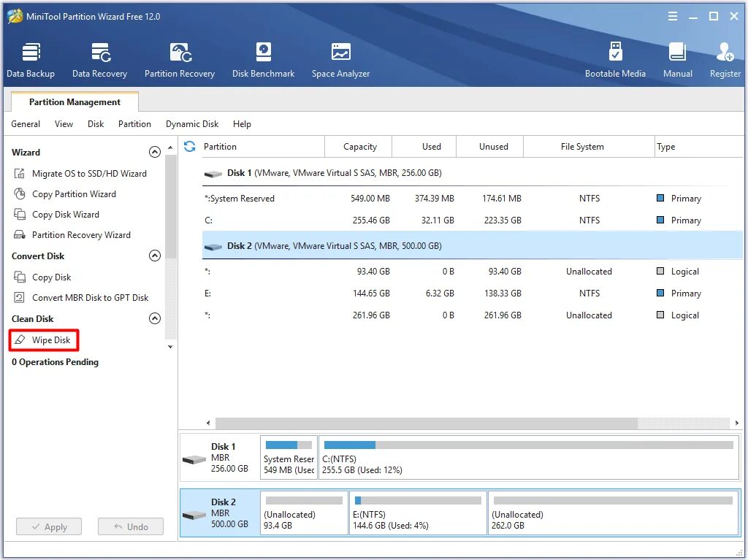Open the Dynamic Disk menu
The image size is (748, 560).
point(192,124)
